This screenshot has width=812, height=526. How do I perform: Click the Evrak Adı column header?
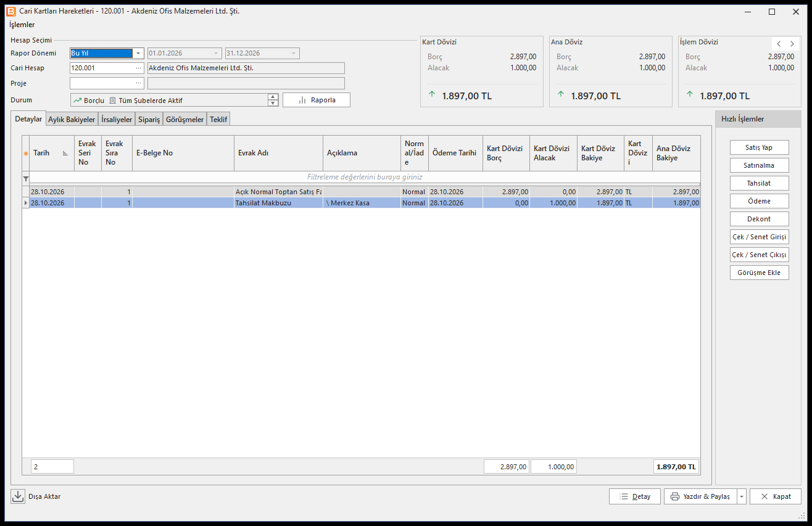[x=278, y=153]
